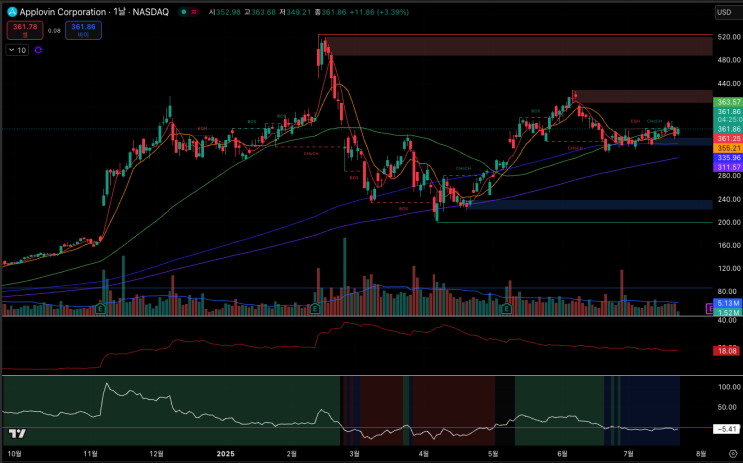Click the green 363.57 price label
The image size is (743, 463).
tap(728, 102)
